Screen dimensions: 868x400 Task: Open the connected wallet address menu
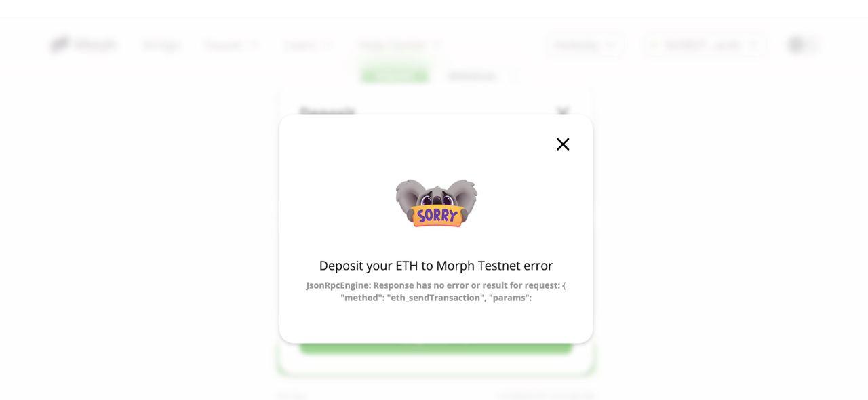(x=705, y=45)
